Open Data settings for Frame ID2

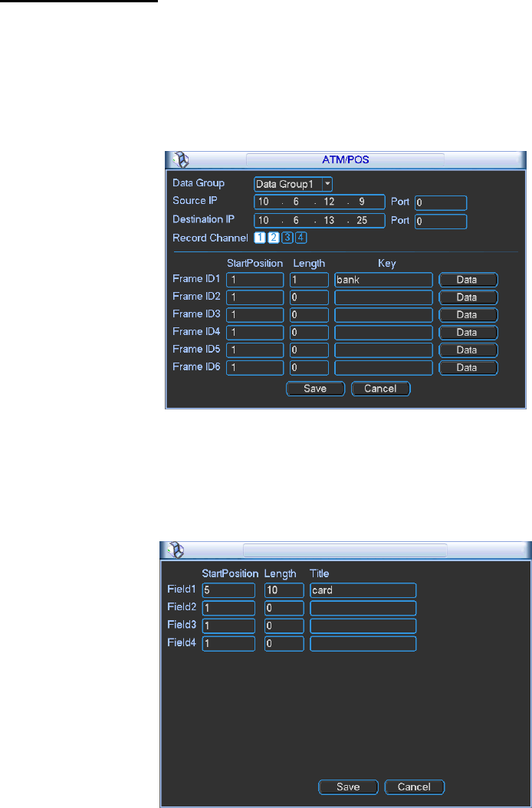point(468,297)
